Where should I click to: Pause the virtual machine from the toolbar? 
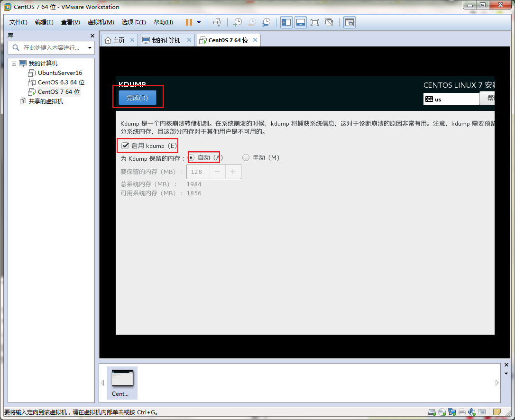coord(189,22)
